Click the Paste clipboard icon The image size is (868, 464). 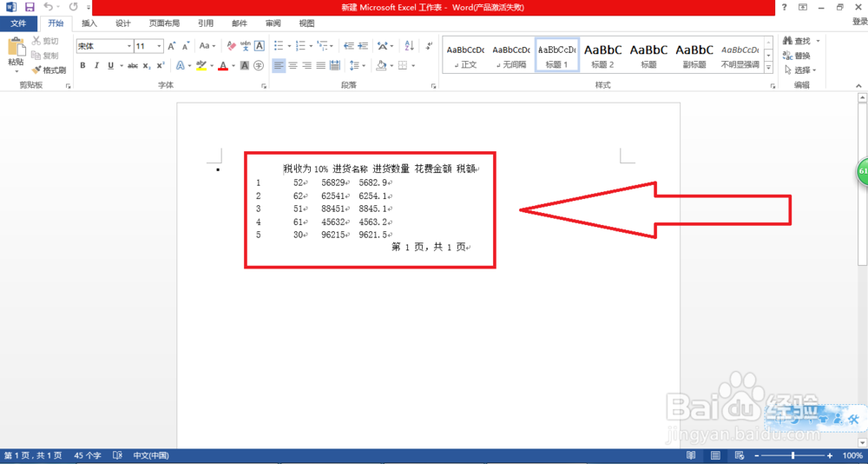pyautogui.click(x=16, y=46)
